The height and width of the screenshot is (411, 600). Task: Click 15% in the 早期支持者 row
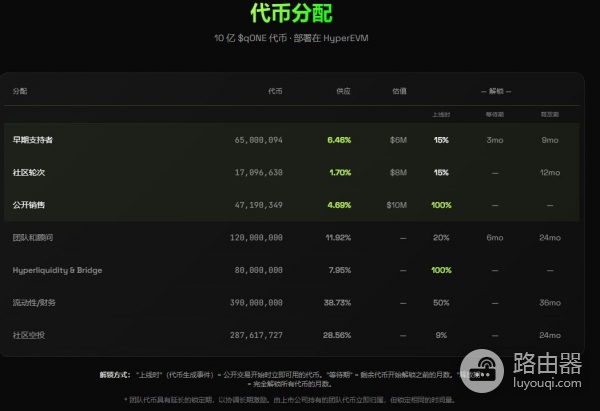click(441, 140)
